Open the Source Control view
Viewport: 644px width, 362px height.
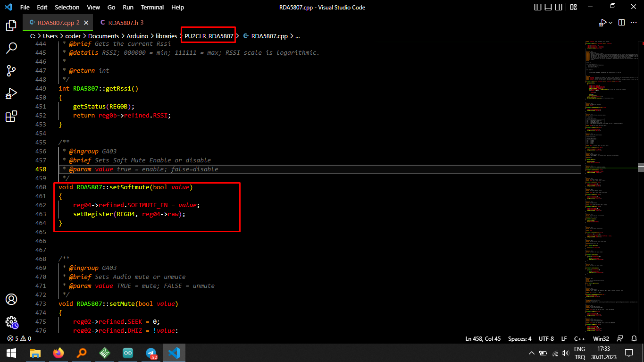(x=11, y=71)
